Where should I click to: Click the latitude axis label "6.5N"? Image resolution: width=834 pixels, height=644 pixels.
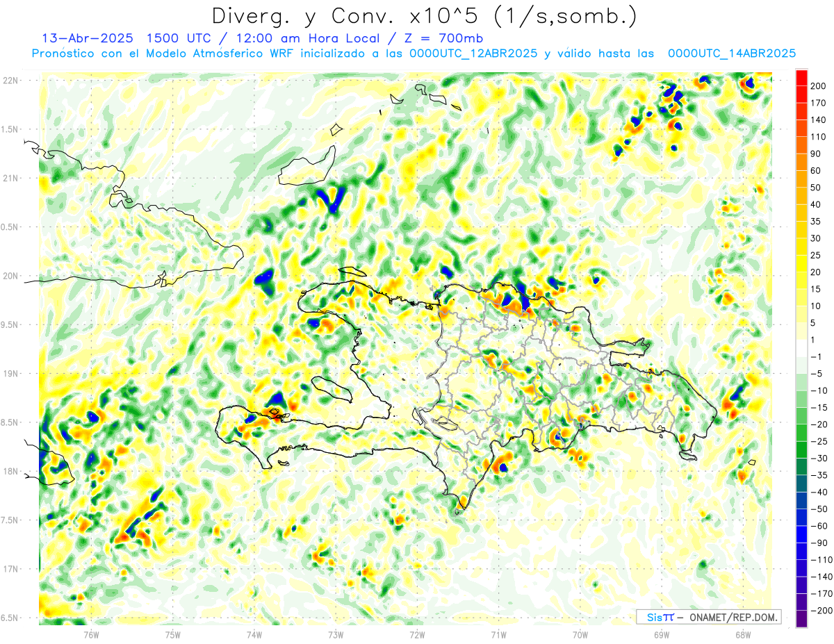(9, 618)
